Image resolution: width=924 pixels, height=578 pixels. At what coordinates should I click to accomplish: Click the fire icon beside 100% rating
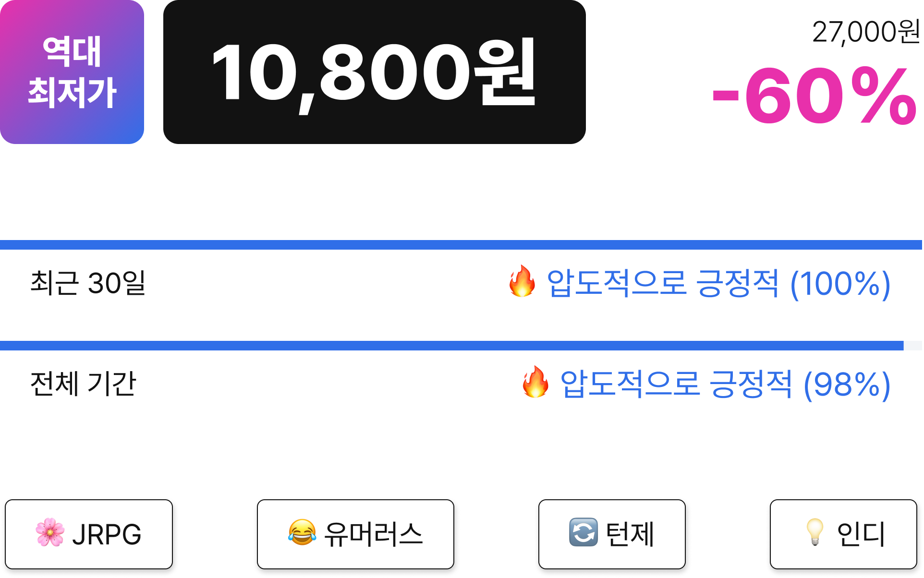[522, 282]
